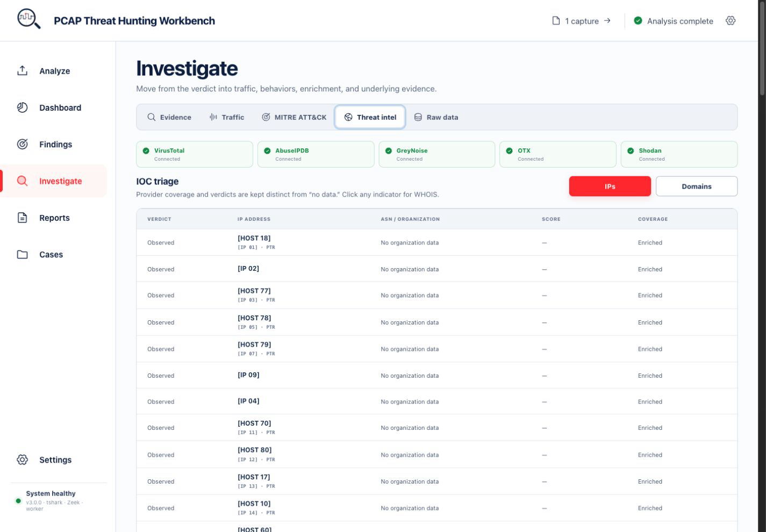Open Settings from the sidebar
This screenshot has height=532, width=766.
(54, 459)
